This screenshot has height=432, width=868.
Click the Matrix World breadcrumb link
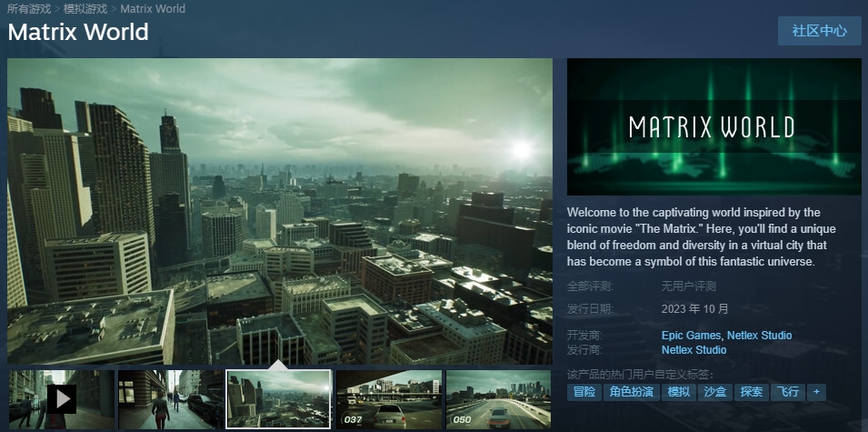[x=153, y=9]
